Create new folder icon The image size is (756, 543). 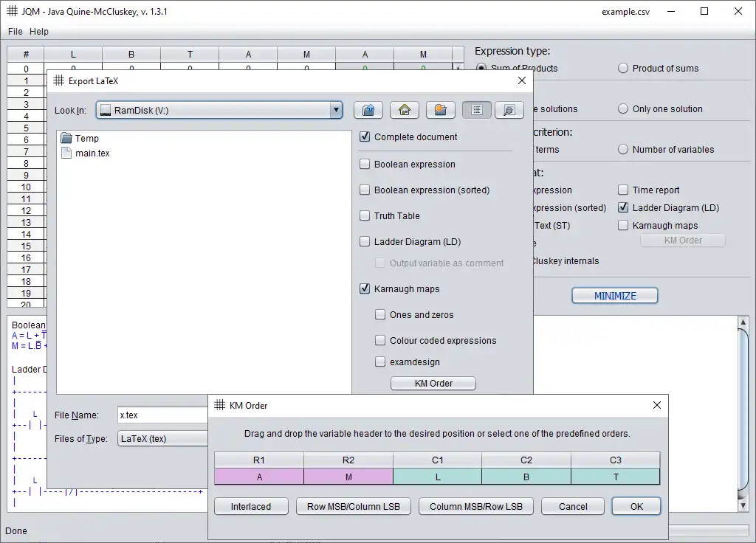click(x=440, y=111)
